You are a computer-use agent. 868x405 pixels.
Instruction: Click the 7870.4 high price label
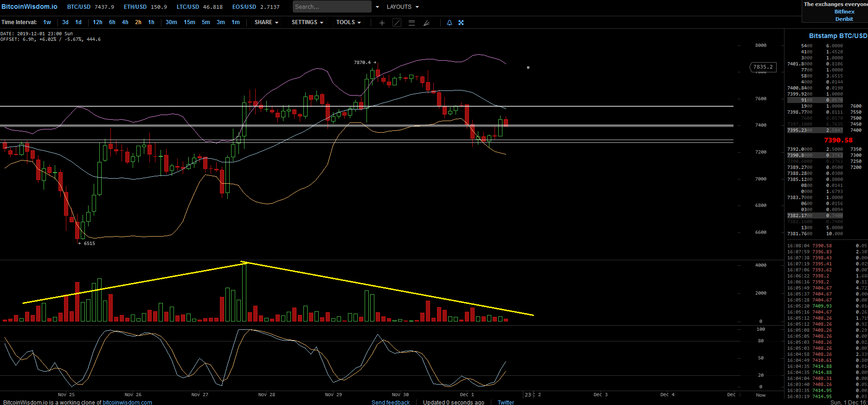(362, 63)
